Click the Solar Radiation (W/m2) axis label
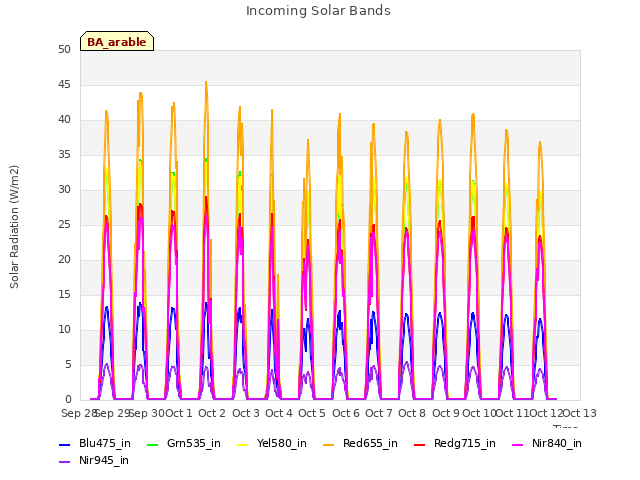The height and width of the screenshot is (480, 640). coord(14,227)
